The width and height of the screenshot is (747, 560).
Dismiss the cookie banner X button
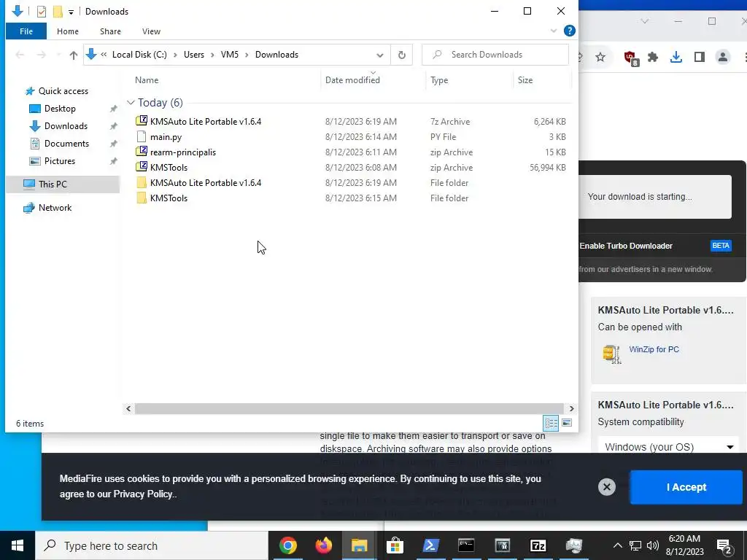point(606,486)
